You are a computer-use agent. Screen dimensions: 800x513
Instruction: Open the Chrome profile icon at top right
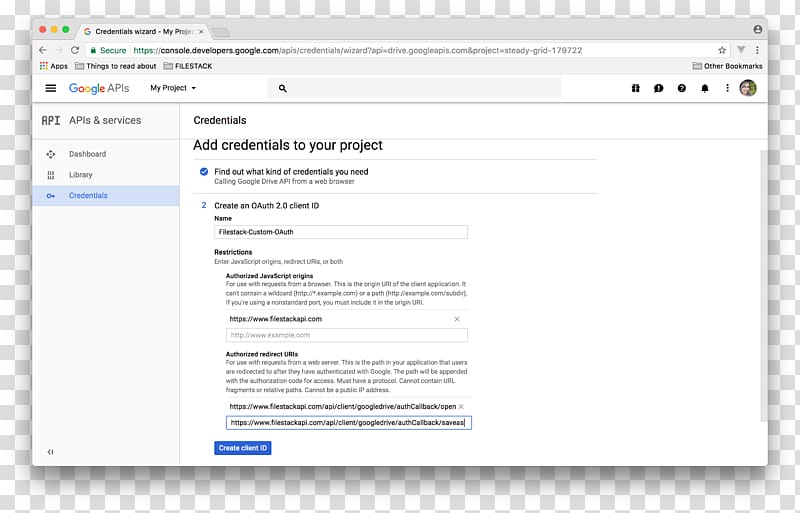tap(758, 30)
